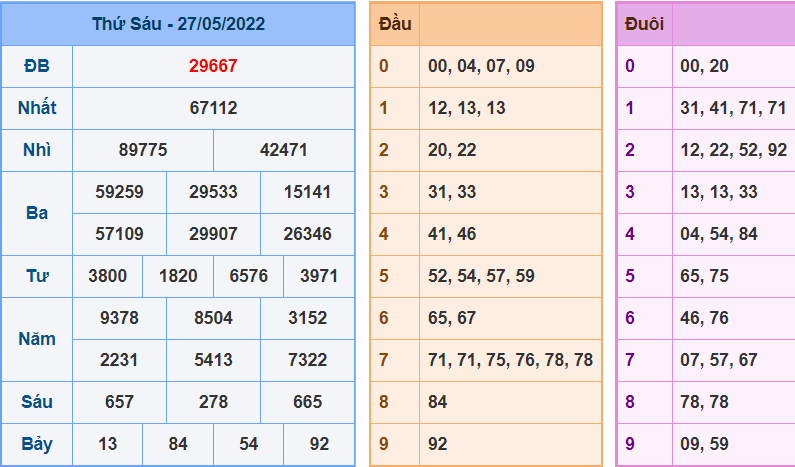Select Đuôi values "04, 54, 84"
Image resolution: width=795 pixels, height=467 pixels.
[x=719, y=234]
